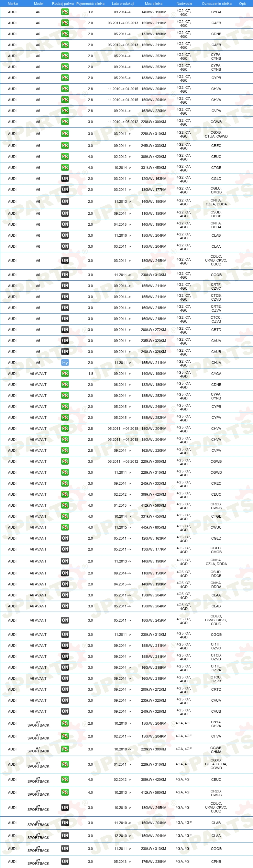Screen dimensions: 253x868
Task: Click the petrol icon in the CGXB, CTUA, CGWD row
Action: [x=65, y=134]
